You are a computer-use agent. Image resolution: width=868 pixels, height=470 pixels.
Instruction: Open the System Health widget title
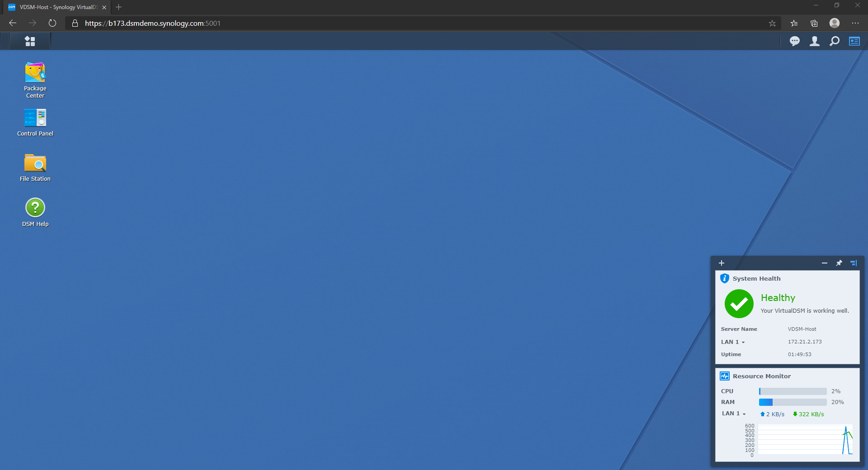[x=756, y=278]
